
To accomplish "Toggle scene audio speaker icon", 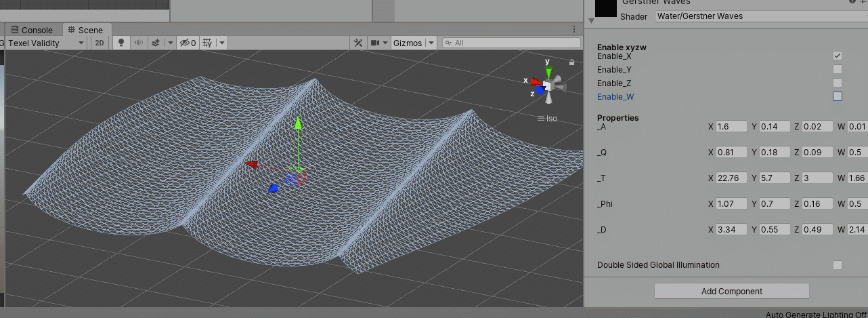I will (139, 43).
